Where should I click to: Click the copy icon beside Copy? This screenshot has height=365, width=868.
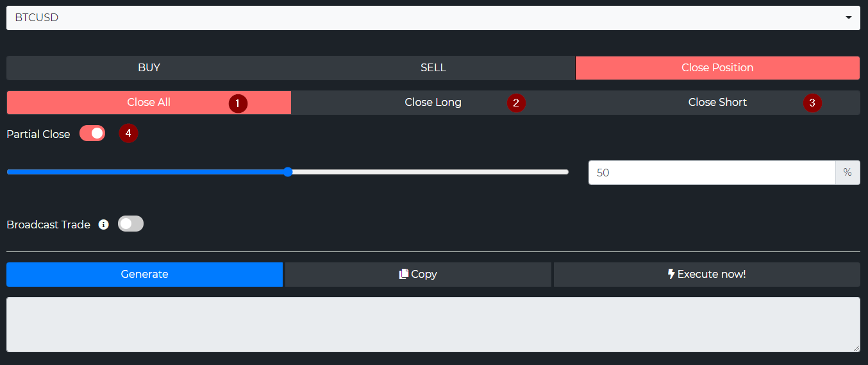pyautogui.click(x=404, y=274)
